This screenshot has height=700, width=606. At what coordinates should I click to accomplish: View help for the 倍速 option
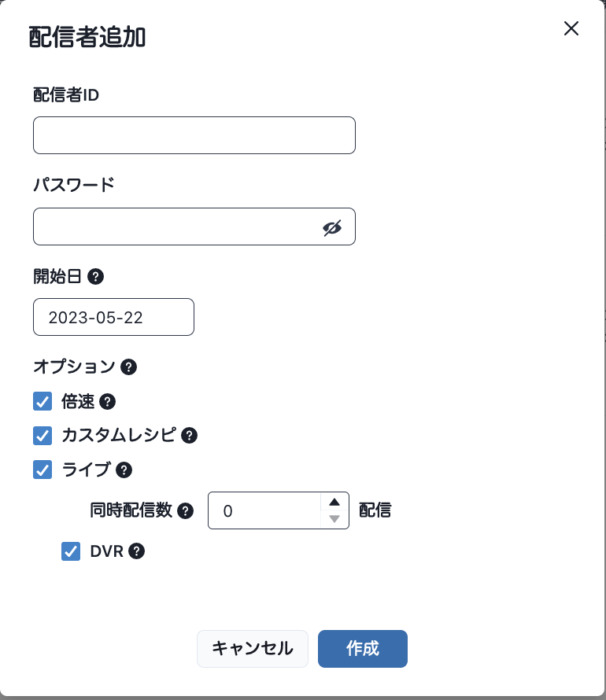109,402
